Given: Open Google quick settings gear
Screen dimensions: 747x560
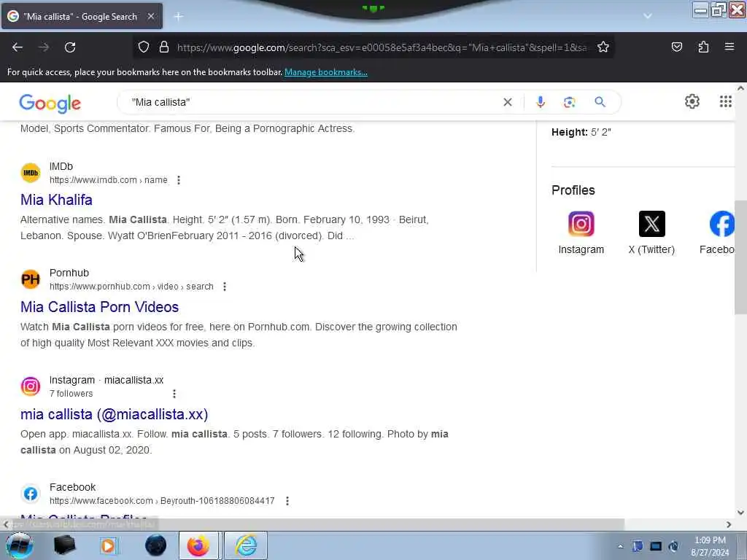Looking at the screenshot, I should pos(692,101).
